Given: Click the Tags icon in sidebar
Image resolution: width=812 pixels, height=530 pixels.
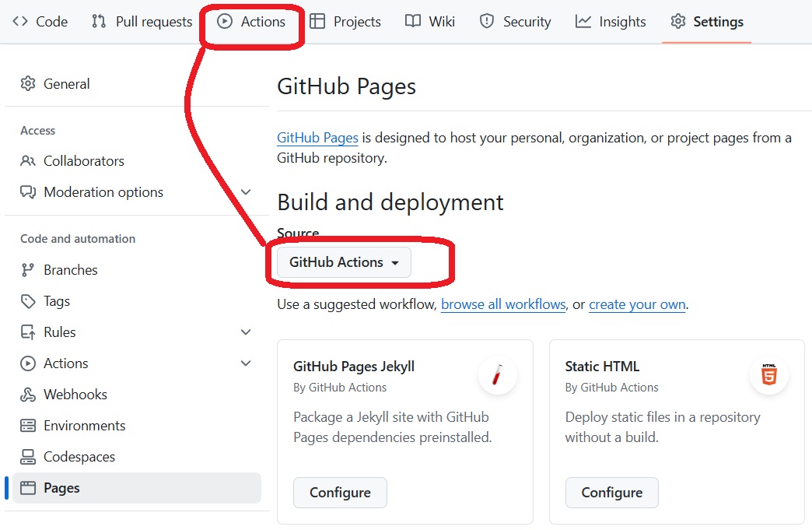Looking at the screenshot, I should pos(28,301).
